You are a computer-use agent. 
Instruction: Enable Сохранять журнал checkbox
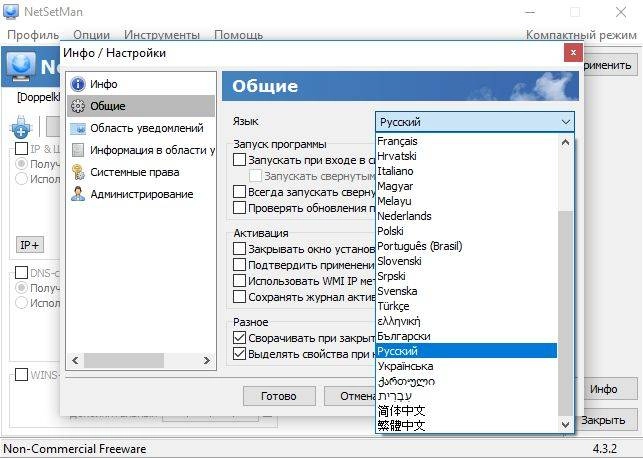point(239,296)
